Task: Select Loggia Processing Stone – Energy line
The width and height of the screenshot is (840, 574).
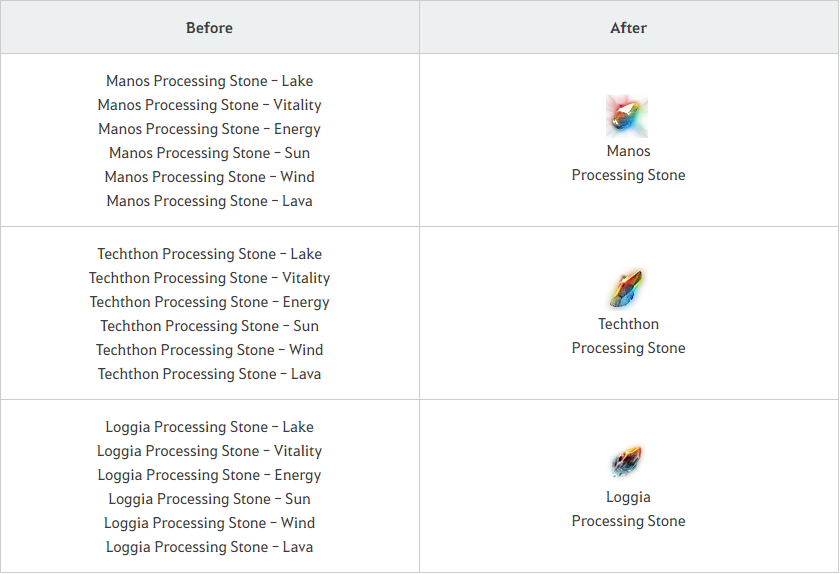Action: (209, 475)
